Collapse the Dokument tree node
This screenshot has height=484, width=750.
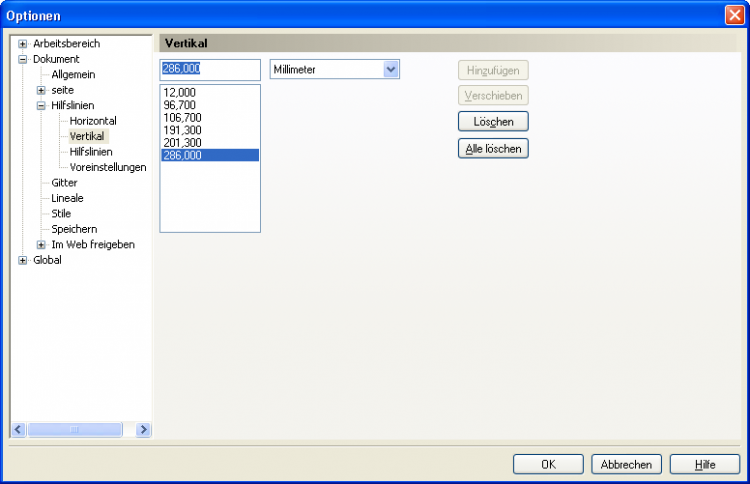tap(22, 59)
